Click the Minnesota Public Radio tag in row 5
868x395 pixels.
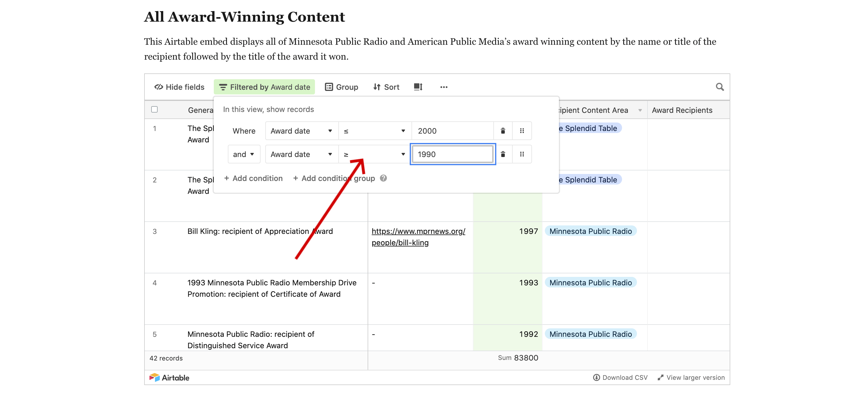tap(590, 334)
